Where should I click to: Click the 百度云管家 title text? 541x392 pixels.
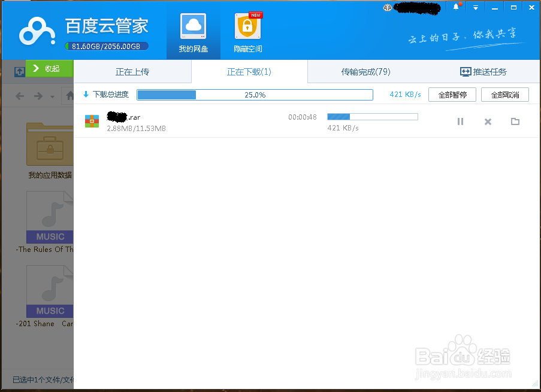(107, 26)
